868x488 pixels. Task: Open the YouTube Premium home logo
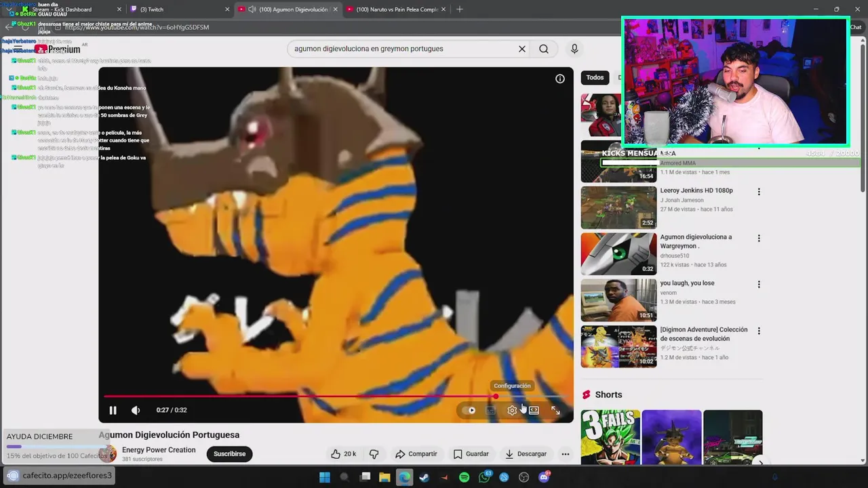(x=58, y=49)
